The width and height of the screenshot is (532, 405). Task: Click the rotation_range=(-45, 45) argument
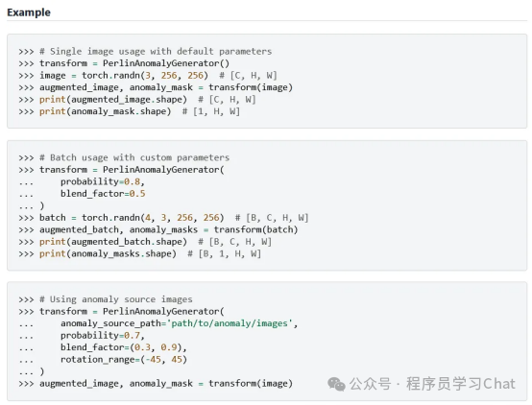click(x=124, y=360)
